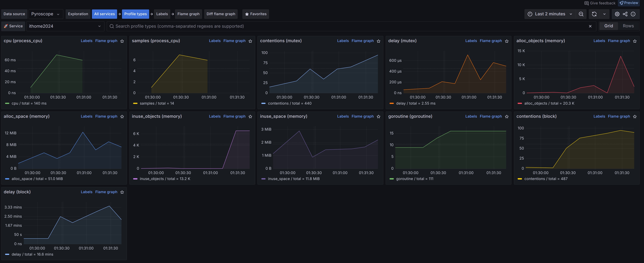The width and height of the screenshot is (644, 263).
Task: Open Flame graph link for contentions (mutex)
Action: click(x=362, y=41)
